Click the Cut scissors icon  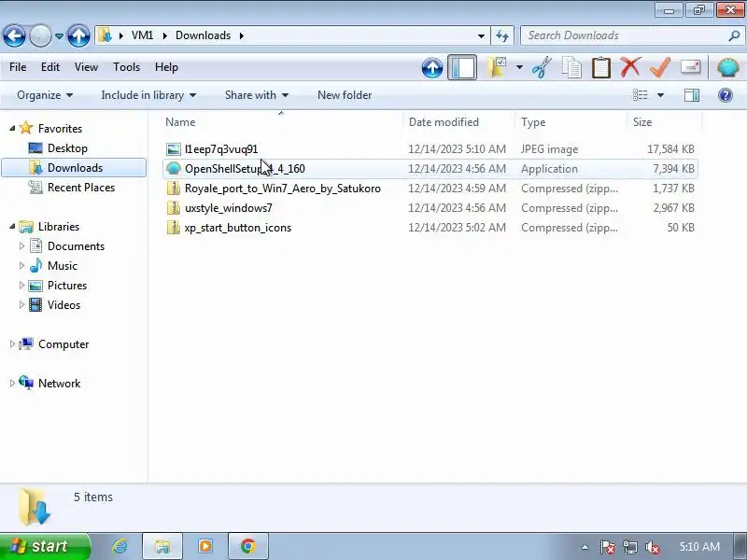[542, 67]
